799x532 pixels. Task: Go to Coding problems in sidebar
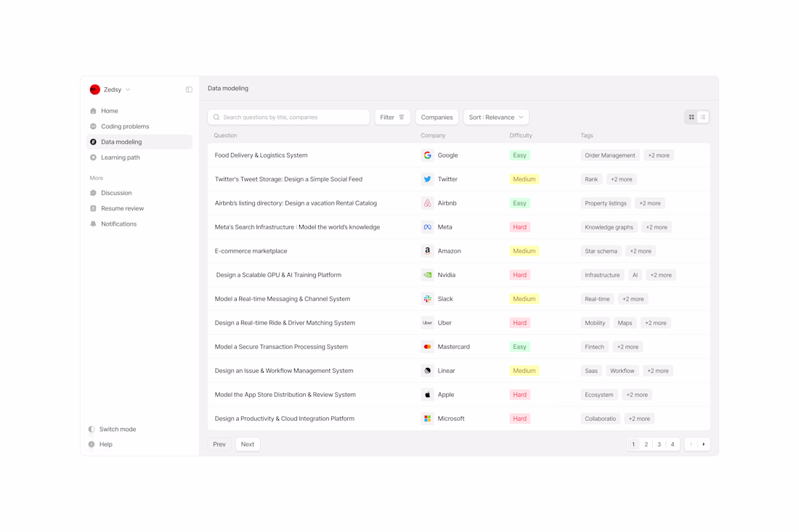[125, 126]
